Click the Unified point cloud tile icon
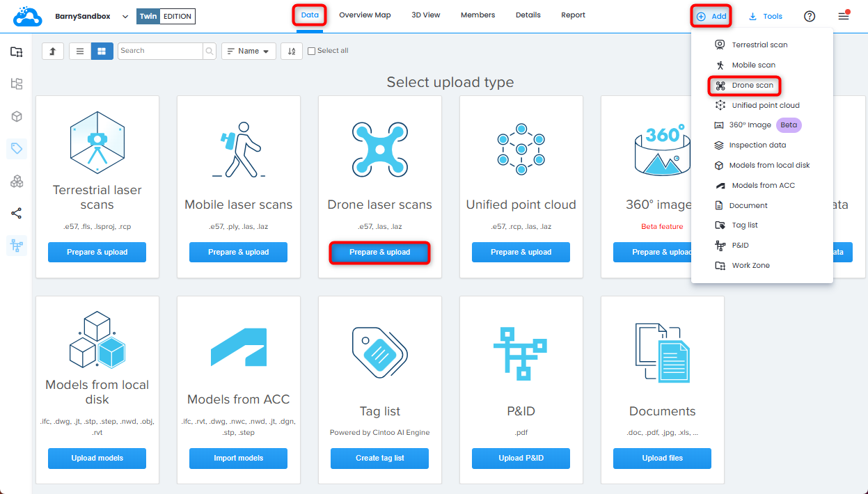The width and height of the screenshot is (868, 494). pyautogui.click(x=521, y=149)
